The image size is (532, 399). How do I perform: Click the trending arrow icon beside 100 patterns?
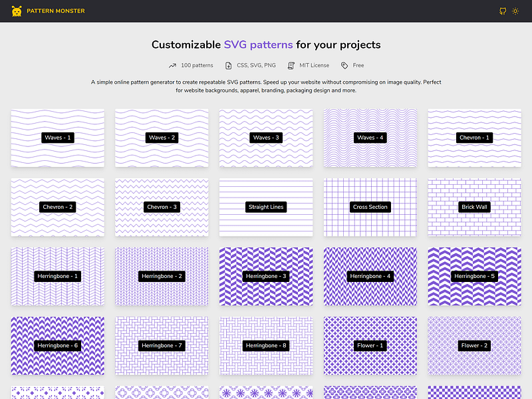tap(172, 65)
